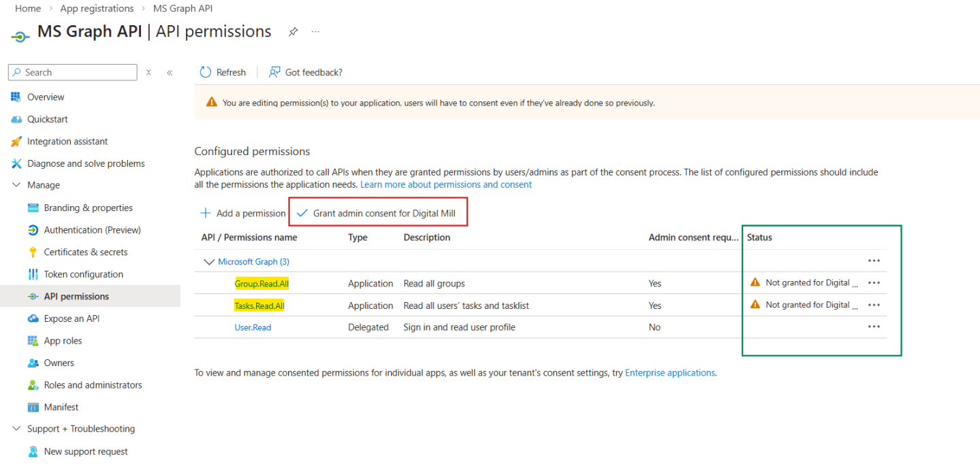This screenshot has width=980, height=475.
Task: Click the Expose an API cloud icon
Action: (x=33, y=318)
